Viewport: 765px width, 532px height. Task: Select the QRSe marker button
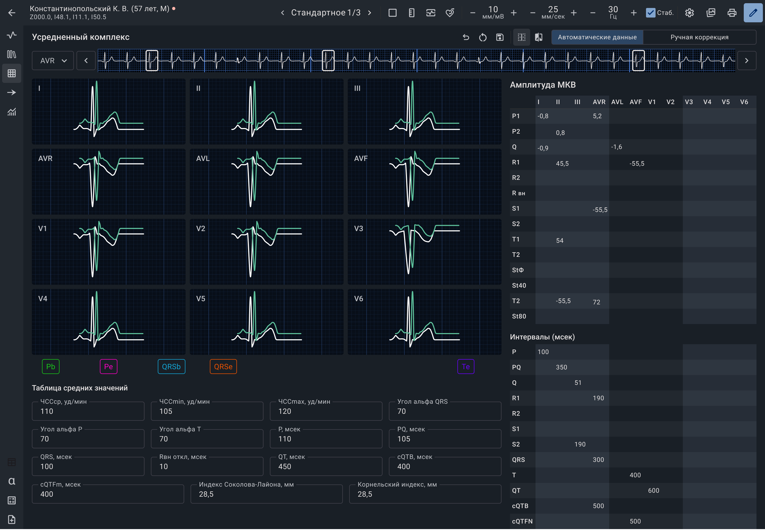click(223, 367)
